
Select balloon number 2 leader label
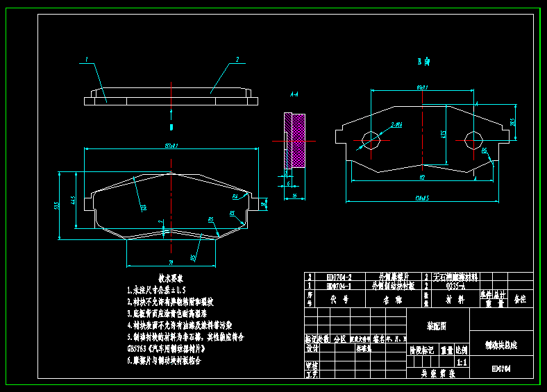pyautogui.click(x=237, y=59)
